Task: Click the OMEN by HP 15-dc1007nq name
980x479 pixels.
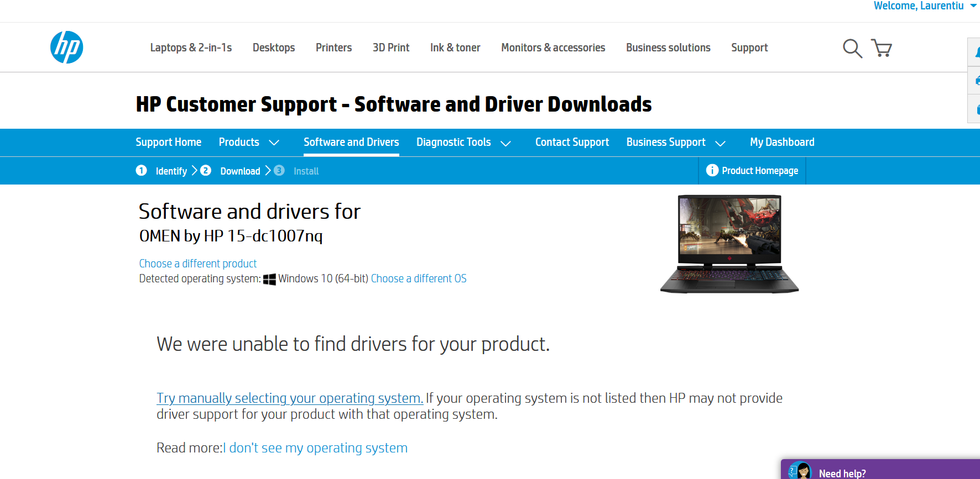Action: [x=231, y=236]
